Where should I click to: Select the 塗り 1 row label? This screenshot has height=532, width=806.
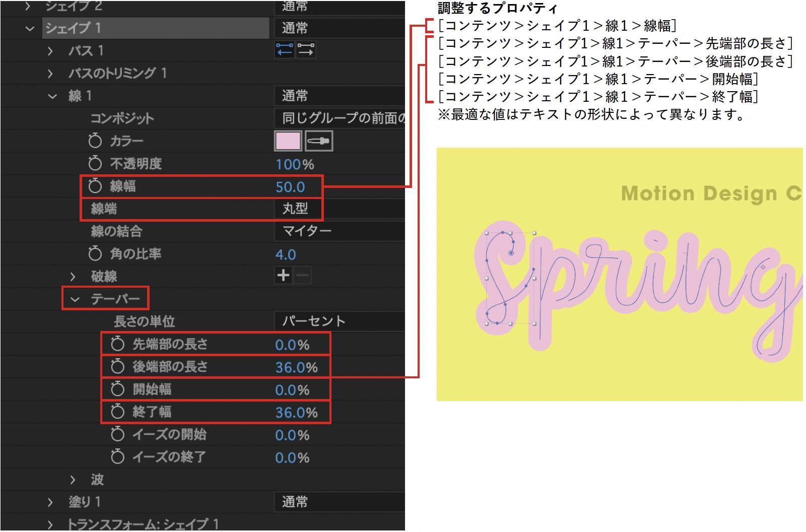coord(85,502)
